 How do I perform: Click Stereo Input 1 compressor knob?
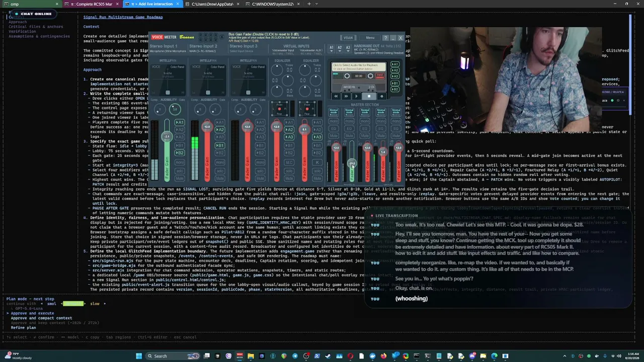159,109
